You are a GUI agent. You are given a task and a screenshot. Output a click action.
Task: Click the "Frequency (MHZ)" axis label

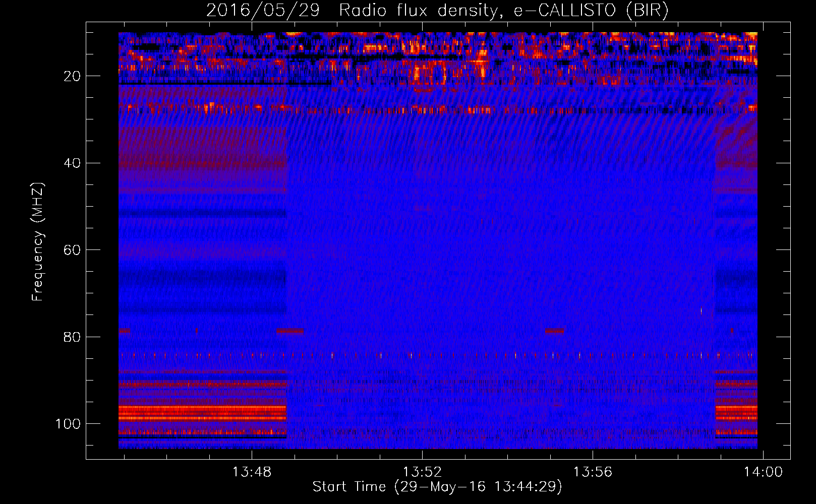pos(38,241)
